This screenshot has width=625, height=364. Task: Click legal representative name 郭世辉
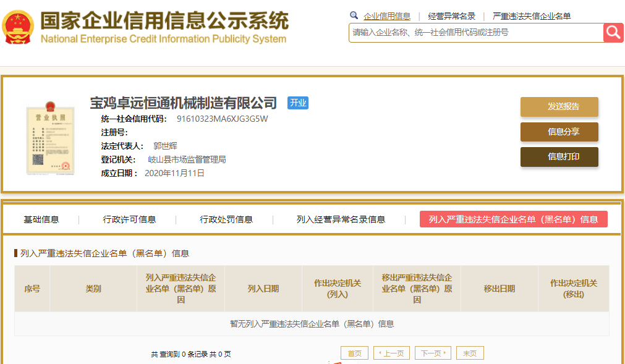165,146
